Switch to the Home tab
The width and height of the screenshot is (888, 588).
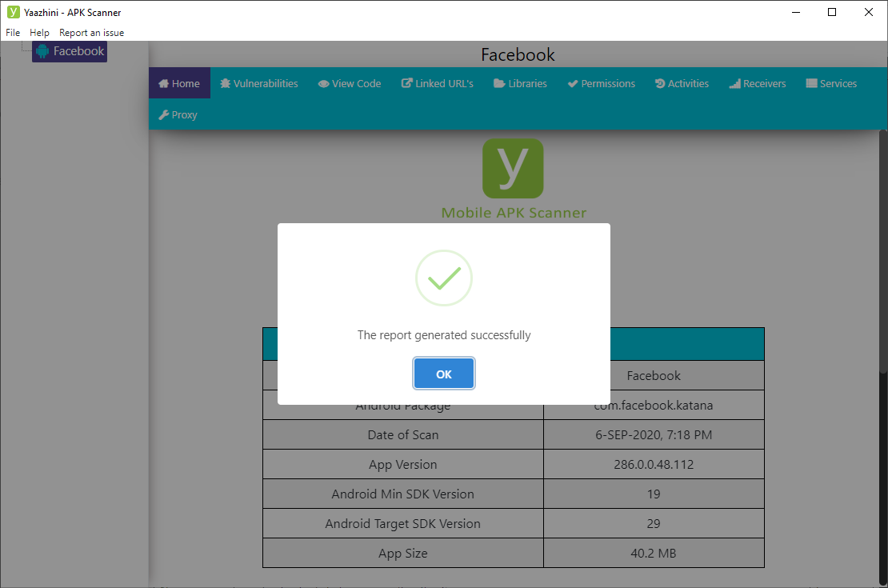tap(179, 83)
